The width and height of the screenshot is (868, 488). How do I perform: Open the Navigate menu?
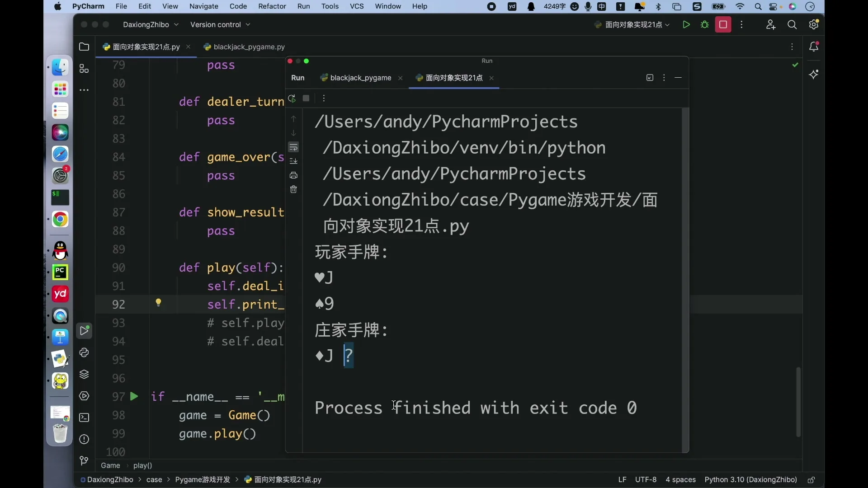click(204, 6)
